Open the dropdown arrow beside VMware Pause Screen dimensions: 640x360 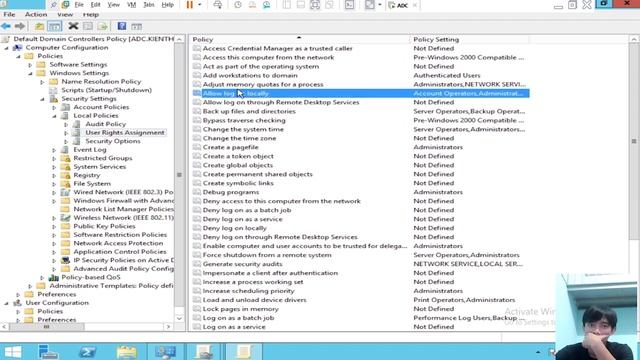(200, 5)
